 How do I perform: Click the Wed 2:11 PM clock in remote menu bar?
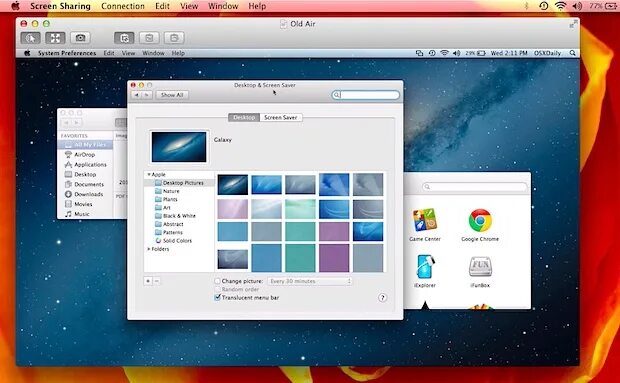509,53
